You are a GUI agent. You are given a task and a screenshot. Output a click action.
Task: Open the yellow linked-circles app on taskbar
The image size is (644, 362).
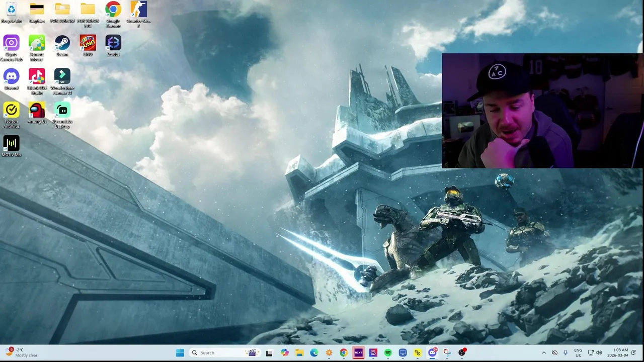[x=418, y=353]
